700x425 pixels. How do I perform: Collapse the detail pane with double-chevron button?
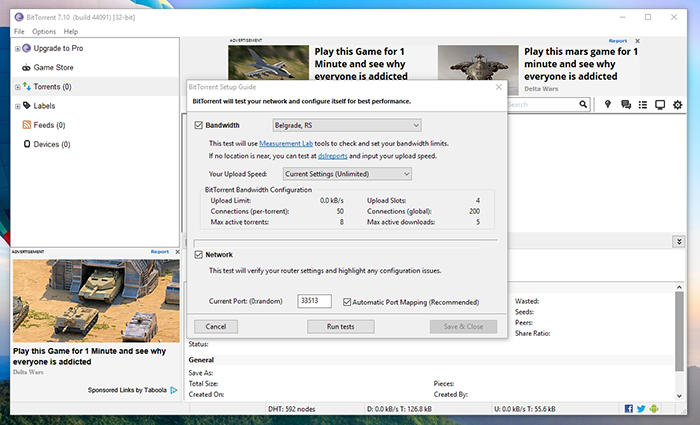(679, 242)
